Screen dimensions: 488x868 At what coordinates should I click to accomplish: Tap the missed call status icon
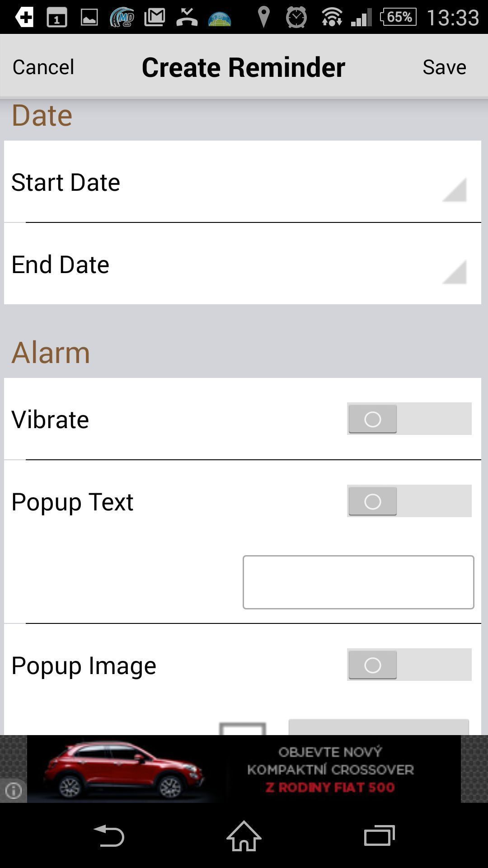coord(187,18)
